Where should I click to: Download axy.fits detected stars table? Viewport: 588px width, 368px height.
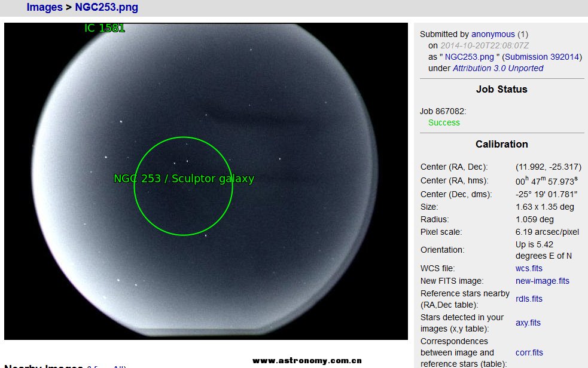coord(528,323)
